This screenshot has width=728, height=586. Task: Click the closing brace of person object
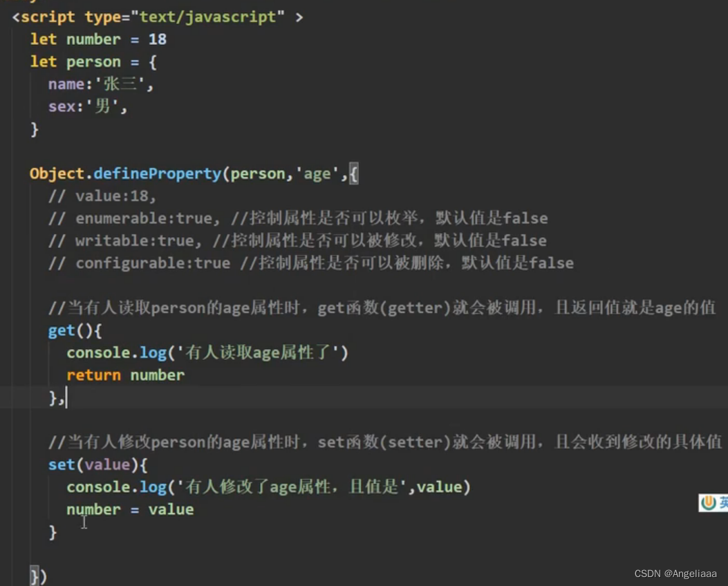point(35,129)
